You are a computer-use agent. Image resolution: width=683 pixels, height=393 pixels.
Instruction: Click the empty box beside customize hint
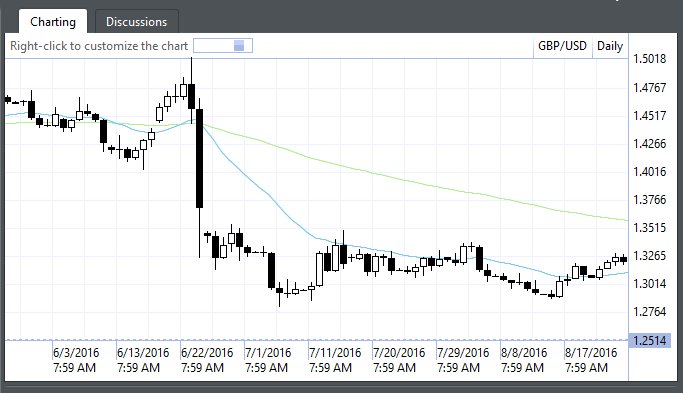[x=223, y=46]
